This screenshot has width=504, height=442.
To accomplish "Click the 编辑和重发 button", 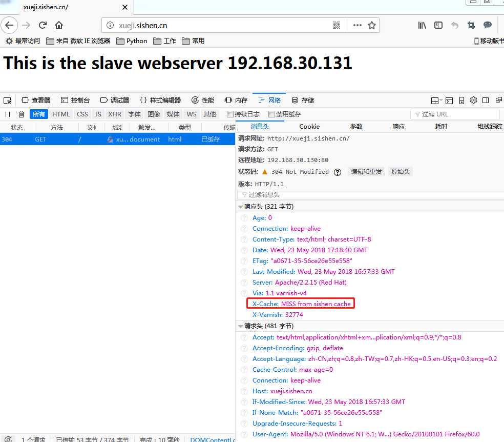I will (x=366, y=172).
